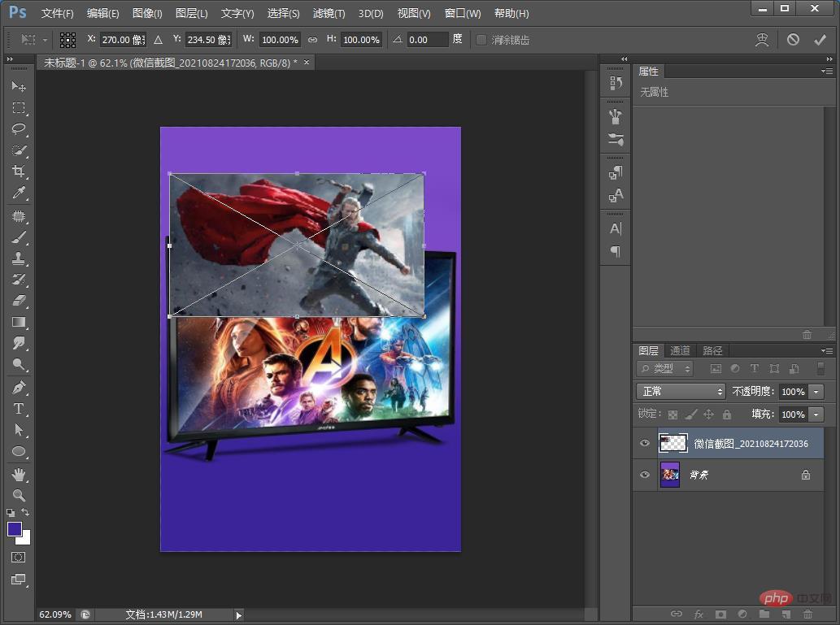Toggle relative positioning triangle icon
Screen dimensions: 840x625
click(158, 40)
